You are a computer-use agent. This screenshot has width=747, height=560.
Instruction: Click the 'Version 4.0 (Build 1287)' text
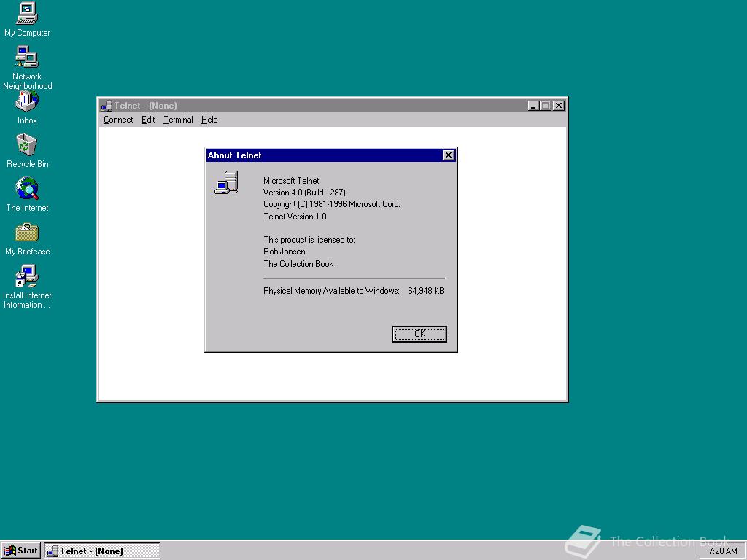pyautogui.click(x=304, y=192)
